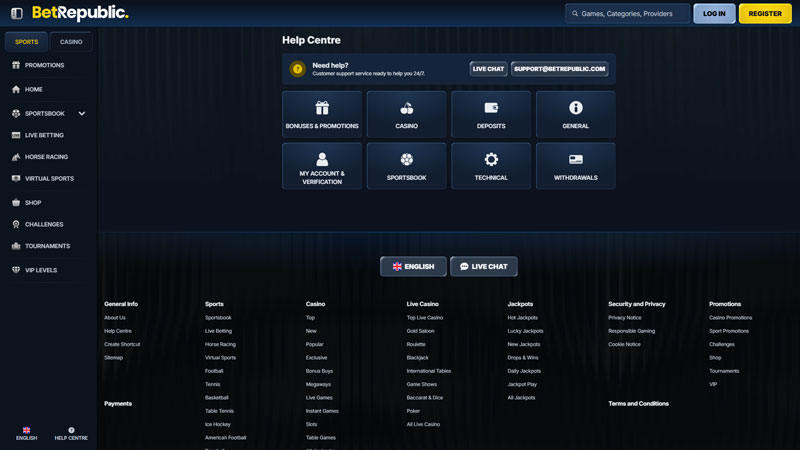The width and height of the screenshot is (800, 450).
Task: Open the Cookie Notice footer link
Action: (624, 344)
